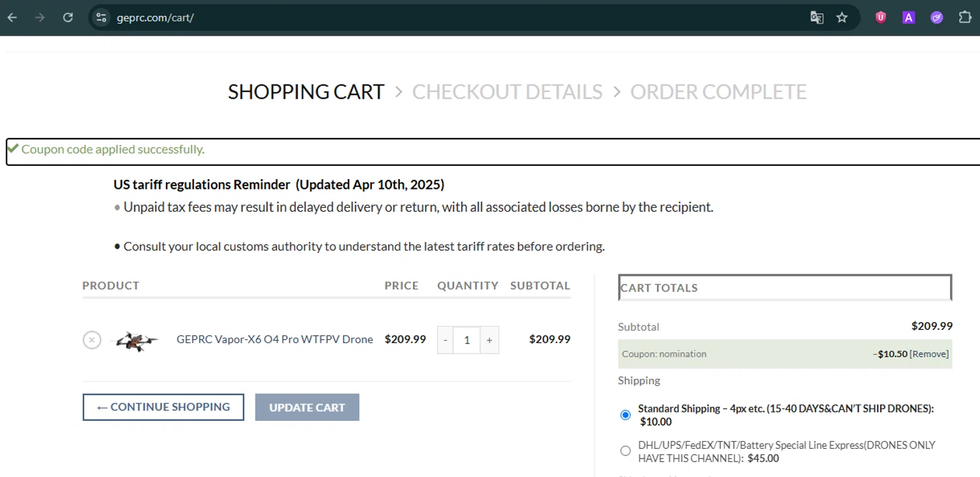
Task: Select the DHL/UPS/FedEX express shipping radio
Action: point(625,451)
